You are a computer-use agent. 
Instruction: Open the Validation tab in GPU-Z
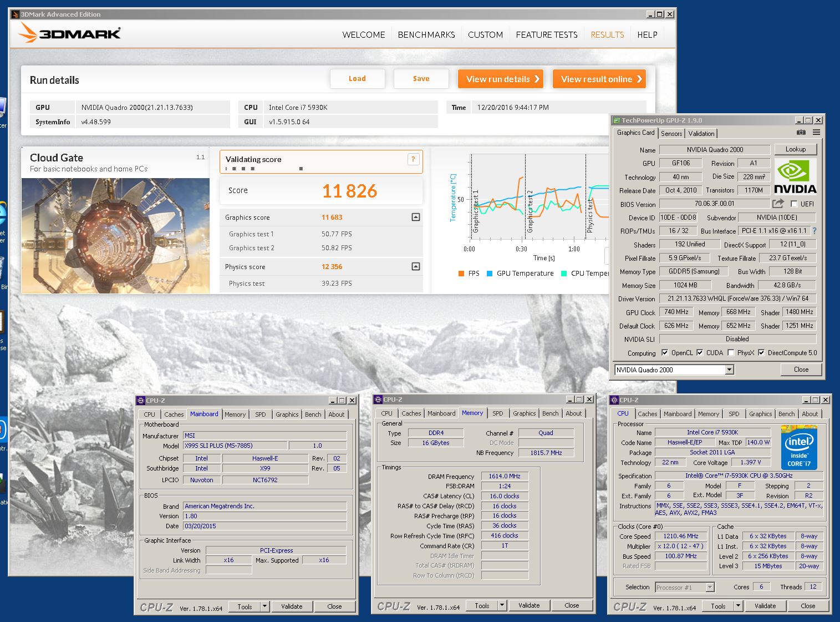(x=701, y=134)
